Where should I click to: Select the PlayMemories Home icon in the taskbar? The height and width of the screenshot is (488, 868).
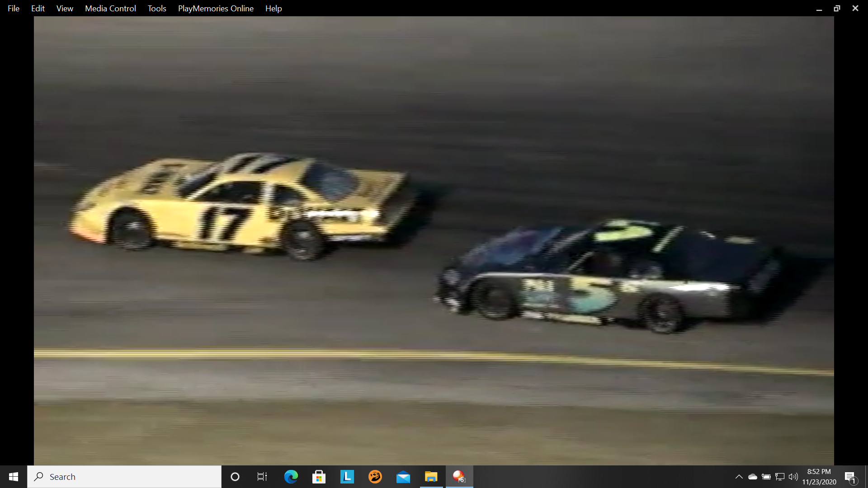click(459, 477)
